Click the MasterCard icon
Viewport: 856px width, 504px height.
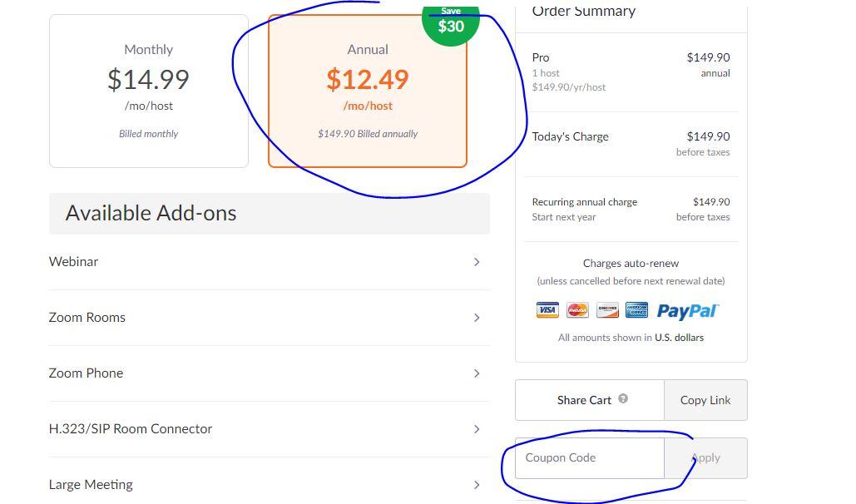(x=577, y=310)
